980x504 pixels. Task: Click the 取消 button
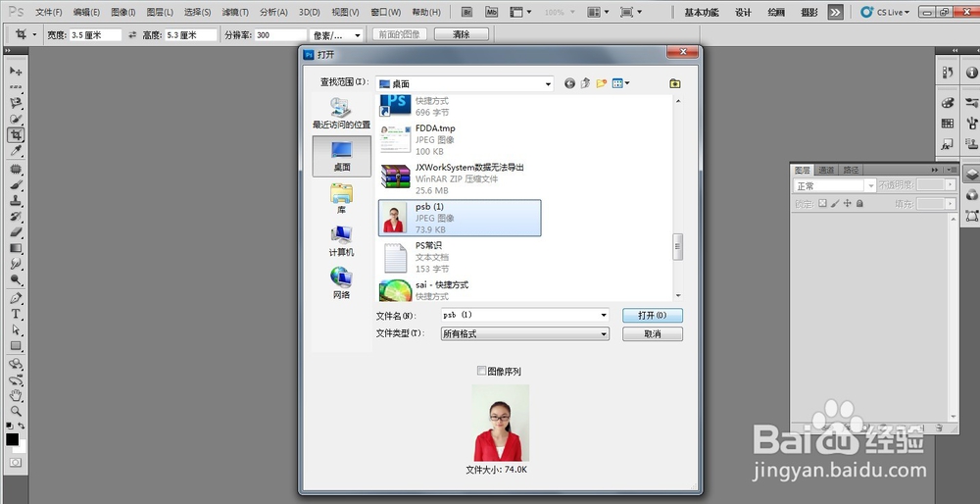coord(653,334)
